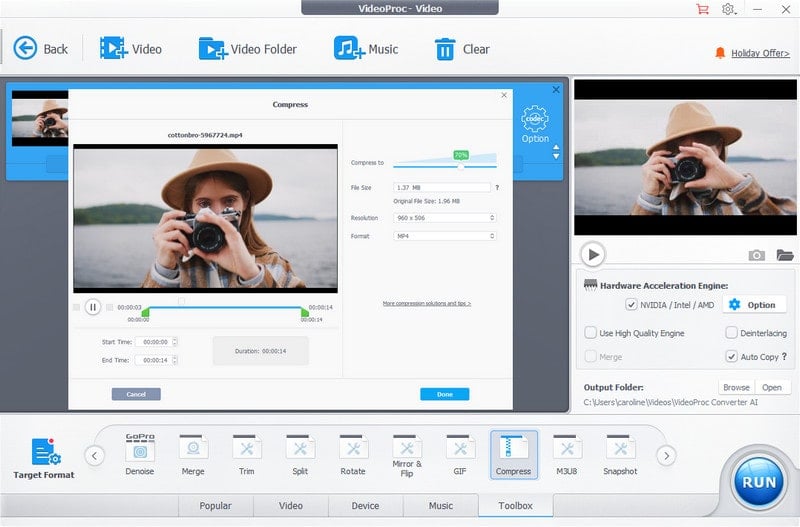The width and height of the screenshot is (800, 527).
Task: Open Holiday Offer link
Action: point(760,53)
